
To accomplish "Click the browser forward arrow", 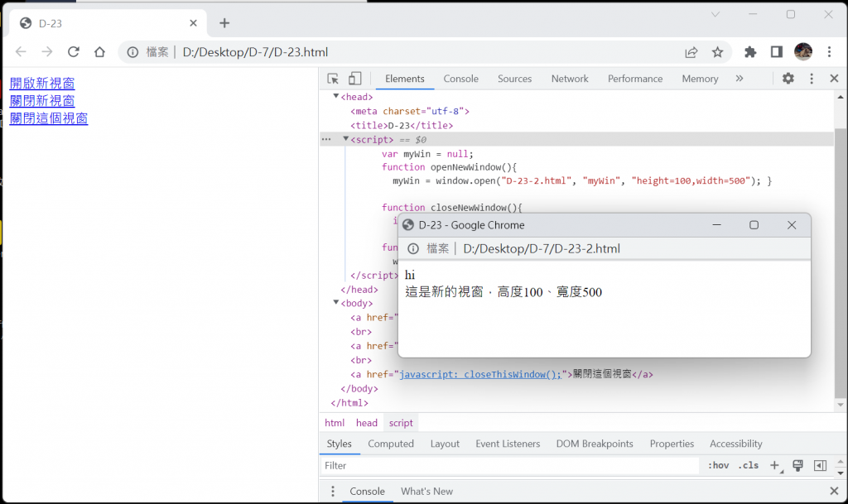I will coord(47,52).
